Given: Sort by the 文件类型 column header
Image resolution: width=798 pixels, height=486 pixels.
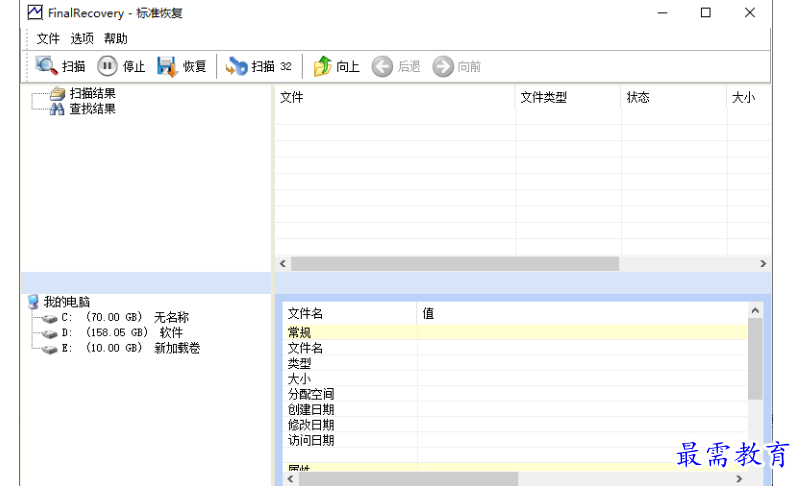Looking at the screenshot, I should [568, 97].
